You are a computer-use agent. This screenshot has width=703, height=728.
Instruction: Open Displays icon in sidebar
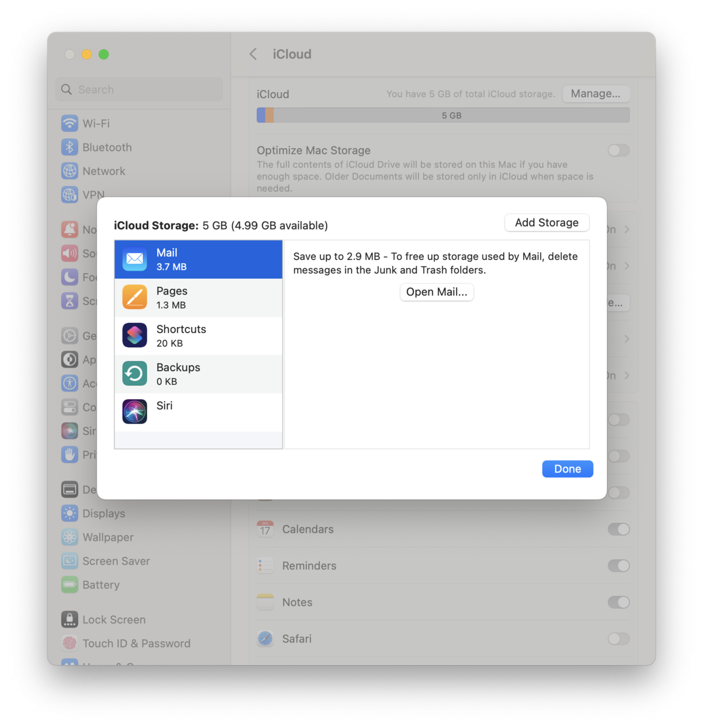pos(69,513)
